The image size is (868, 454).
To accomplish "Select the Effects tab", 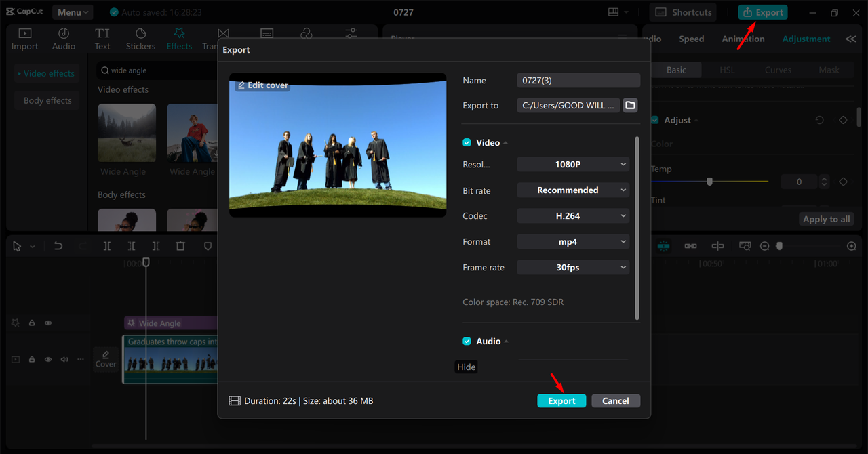I will [179, 39].
